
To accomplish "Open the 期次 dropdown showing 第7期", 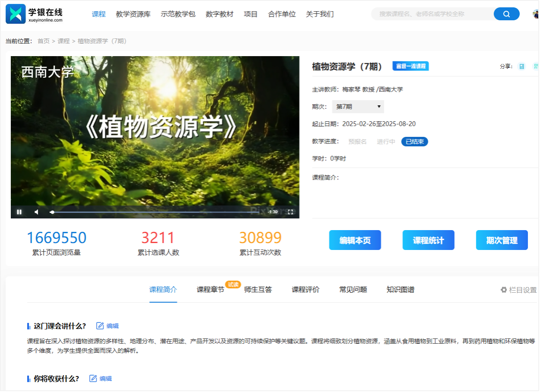I will [x=358, y=107].
